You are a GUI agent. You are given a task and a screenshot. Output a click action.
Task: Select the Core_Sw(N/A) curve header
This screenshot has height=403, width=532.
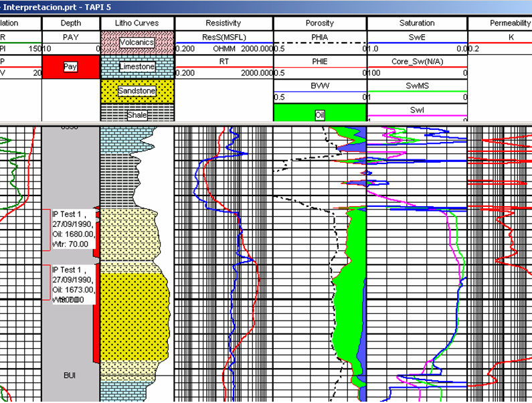pos(418,62)
